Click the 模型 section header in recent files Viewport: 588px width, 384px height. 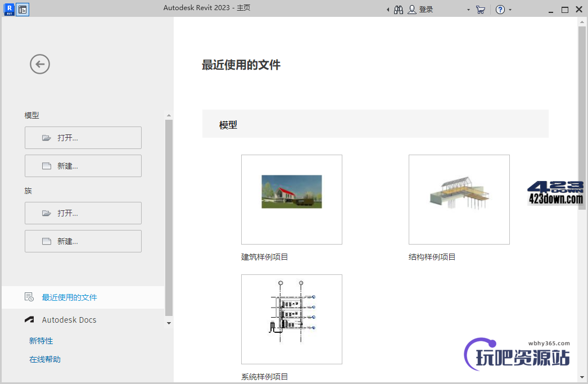[x=375, y=124]
